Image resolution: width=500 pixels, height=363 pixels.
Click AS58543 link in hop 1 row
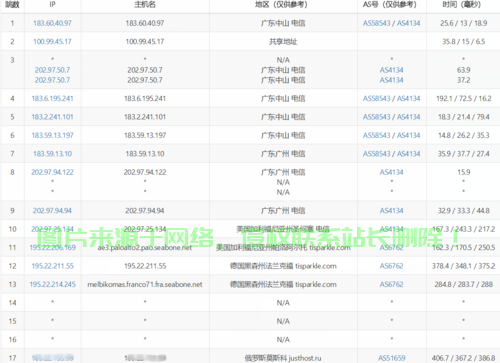[376, 23]
